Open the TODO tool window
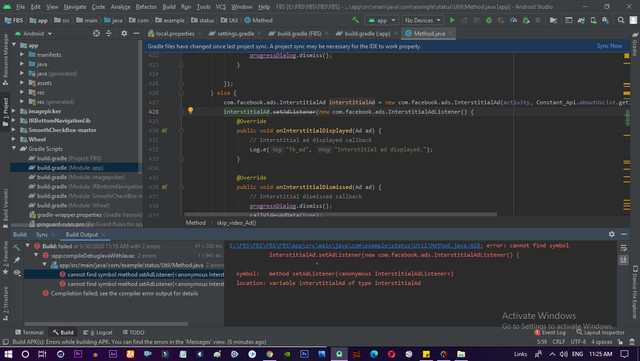The height and width of the screenshot is (361, 640). (x=133, y=332)
